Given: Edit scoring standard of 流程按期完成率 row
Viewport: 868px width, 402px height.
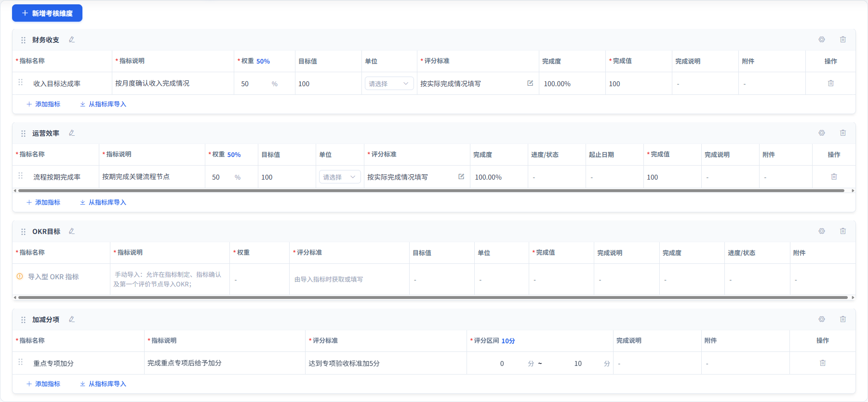Looking at the screenshot, I should pos(461,177).
